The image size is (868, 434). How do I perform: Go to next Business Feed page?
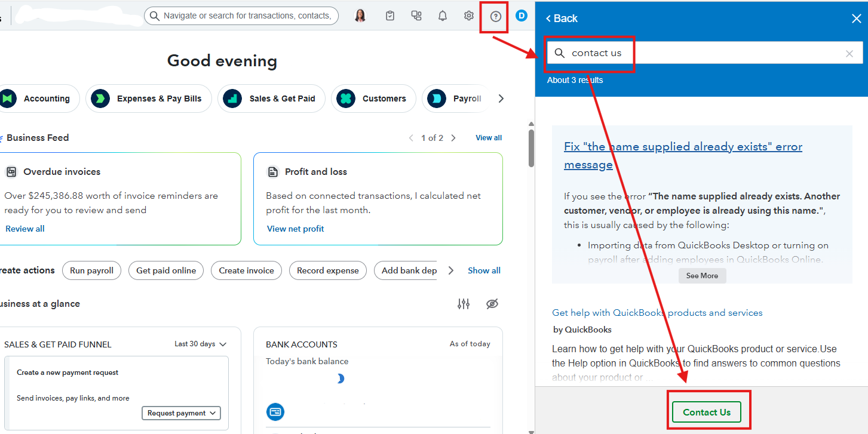click(453, 138)
